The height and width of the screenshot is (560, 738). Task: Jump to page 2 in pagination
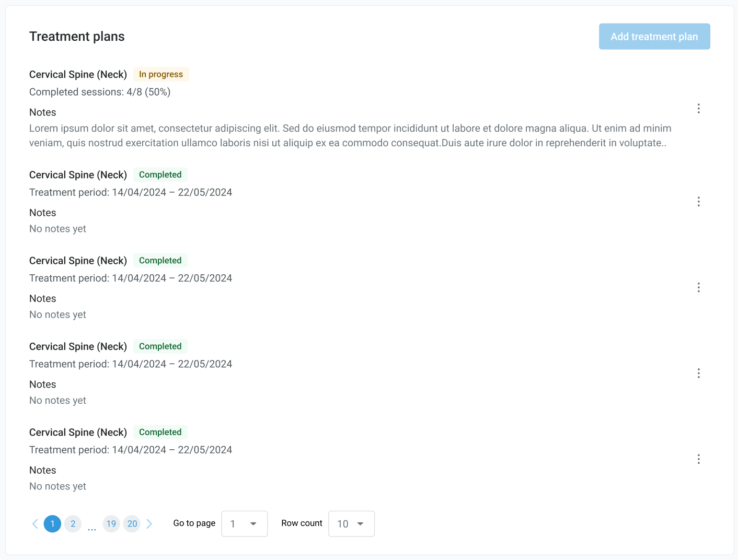(x=73, y=523)
